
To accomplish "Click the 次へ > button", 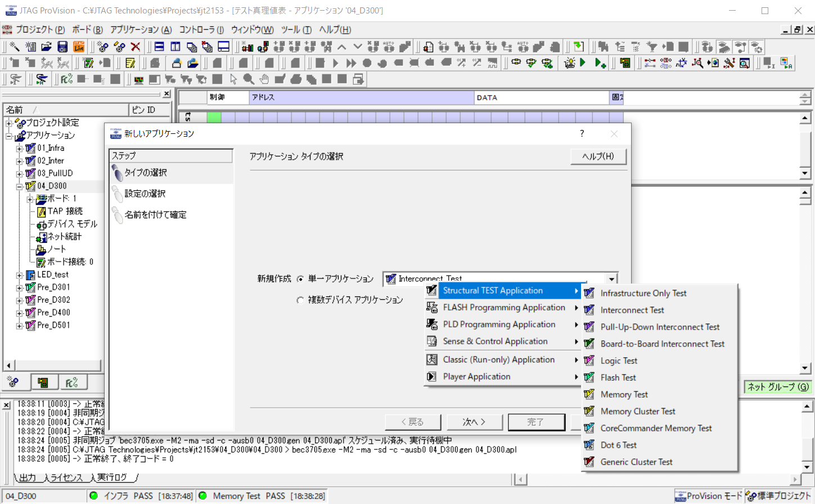I will pyautogui.click(x=474, y=422).
